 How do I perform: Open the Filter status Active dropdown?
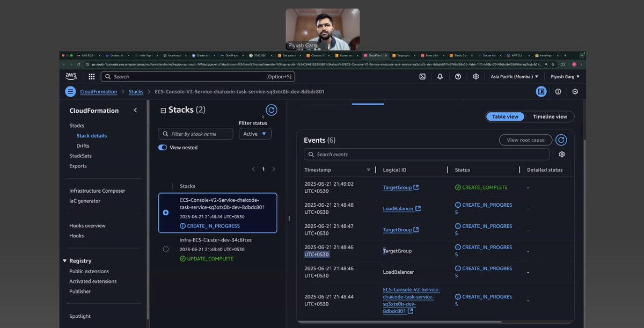(x=255, y=134)
